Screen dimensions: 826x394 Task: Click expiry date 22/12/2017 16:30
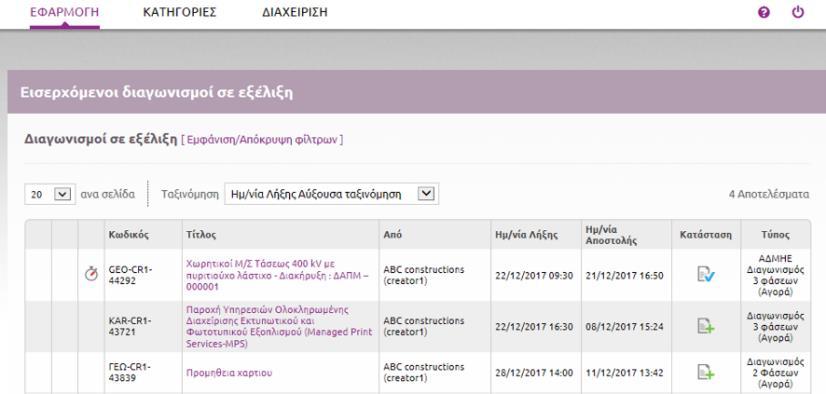pos(534,327)
